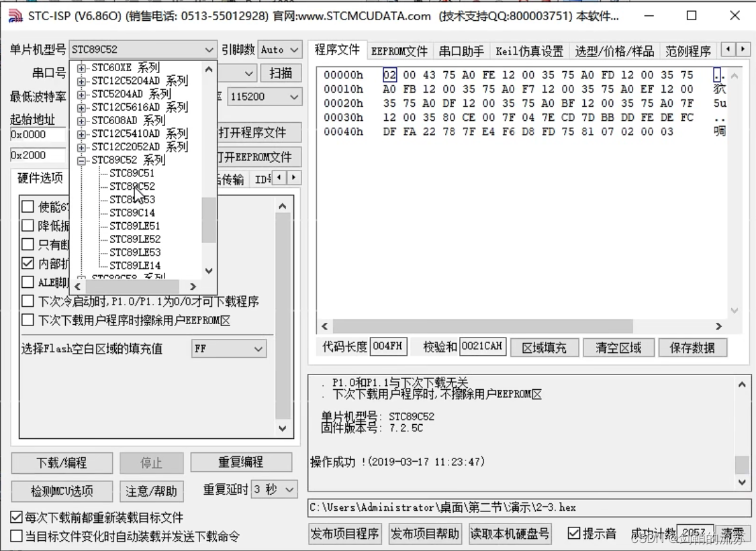Click 发布项目帮助 button

[x=425, y=534]
